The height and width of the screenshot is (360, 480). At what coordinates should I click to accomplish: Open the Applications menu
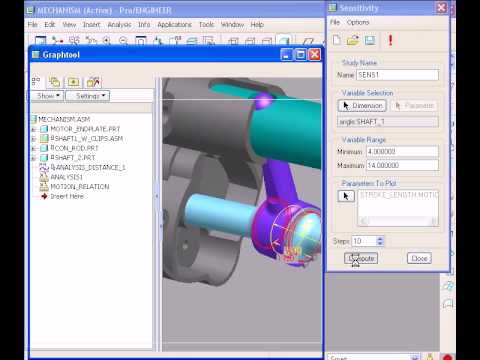174,25
